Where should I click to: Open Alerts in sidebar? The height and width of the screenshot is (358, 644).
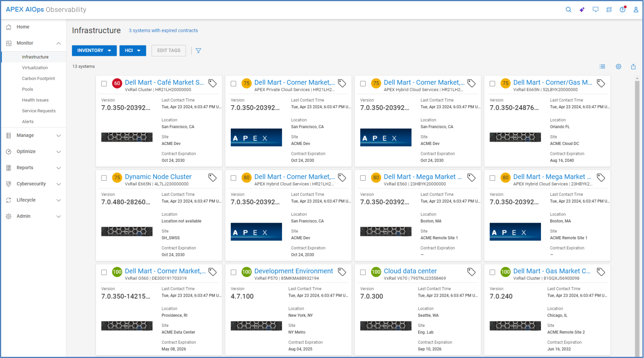point(28,122)
